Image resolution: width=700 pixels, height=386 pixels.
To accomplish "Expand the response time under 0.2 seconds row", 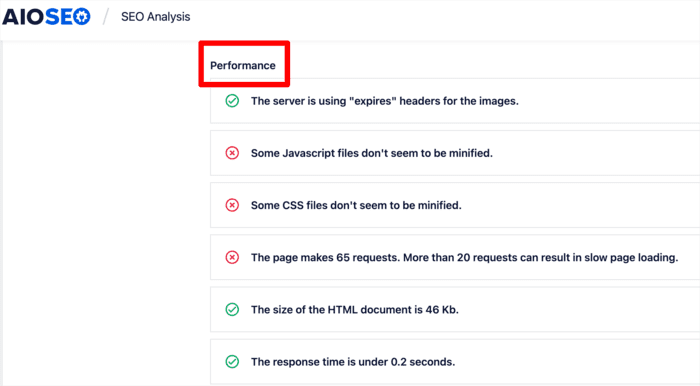I will pyautogui.click(x=455, y=362).
